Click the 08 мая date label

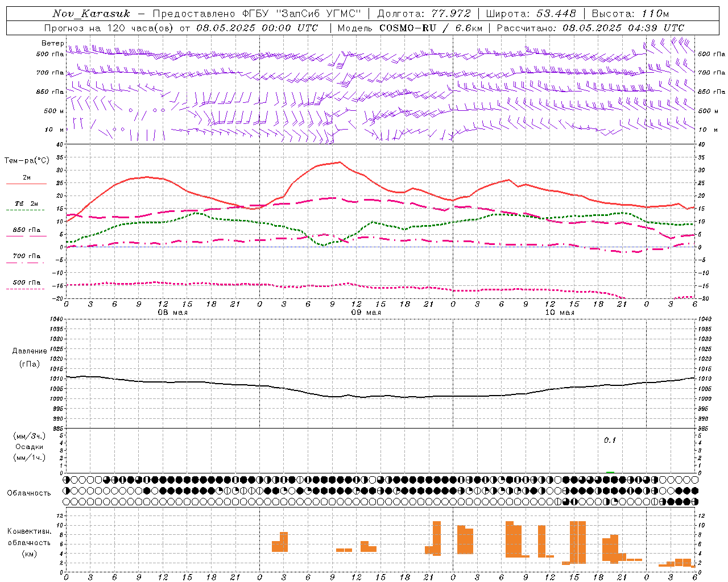pyautogui.click(x=173, y=313)
